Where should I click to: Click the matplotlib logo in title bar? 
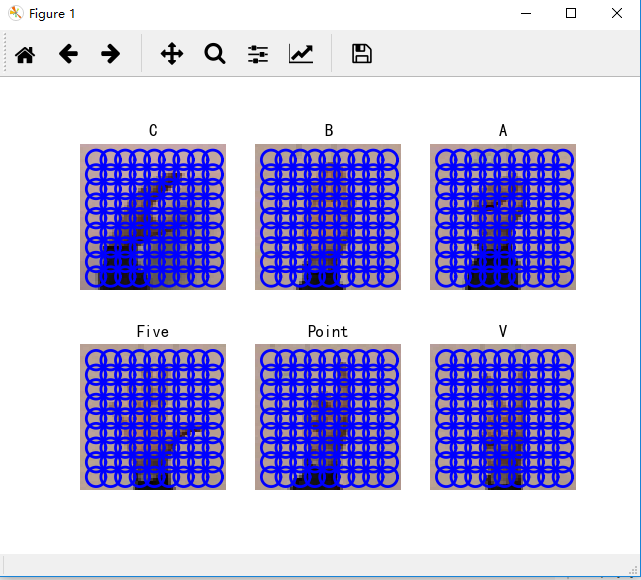point(16,13)
